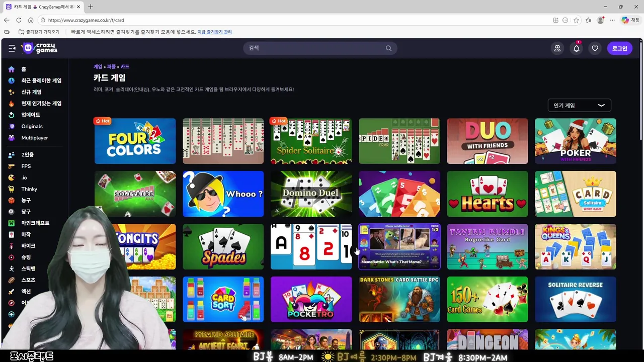Open Dark Stones Card Battle RPG thumbnail

coord(399,300)
